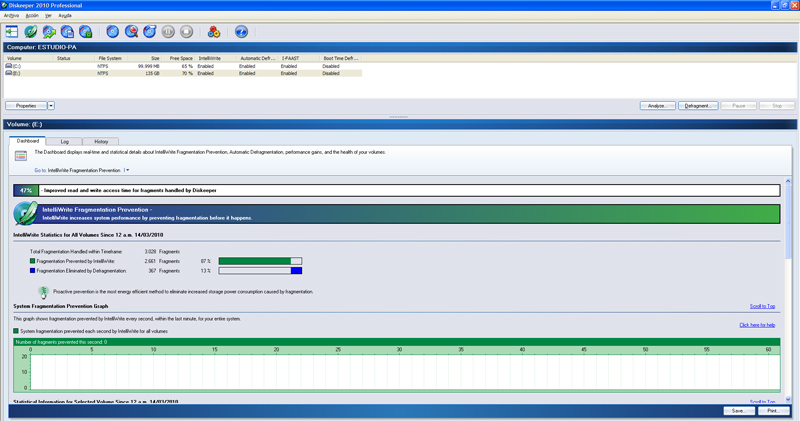Click the green energy-saving bulb icon
This screenshot has height=421, width=800.
tap(43, 292)
